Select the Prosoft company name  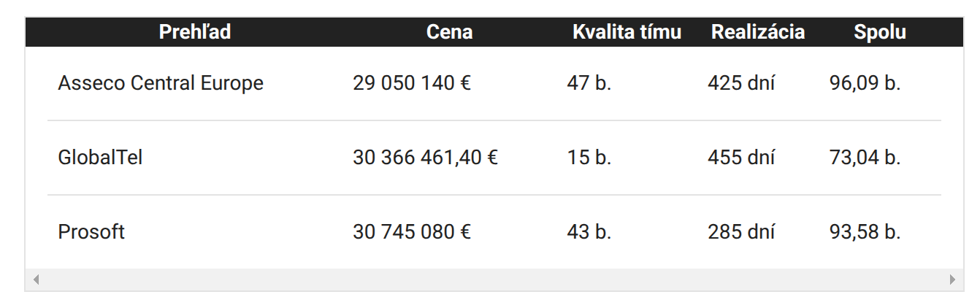tap(91, 232)
